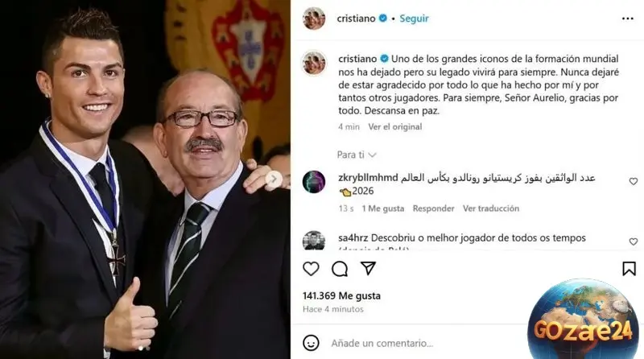Like the post with the heart icon
The height and width of the screenshot is (359, 644).
[x=311, y=269]
